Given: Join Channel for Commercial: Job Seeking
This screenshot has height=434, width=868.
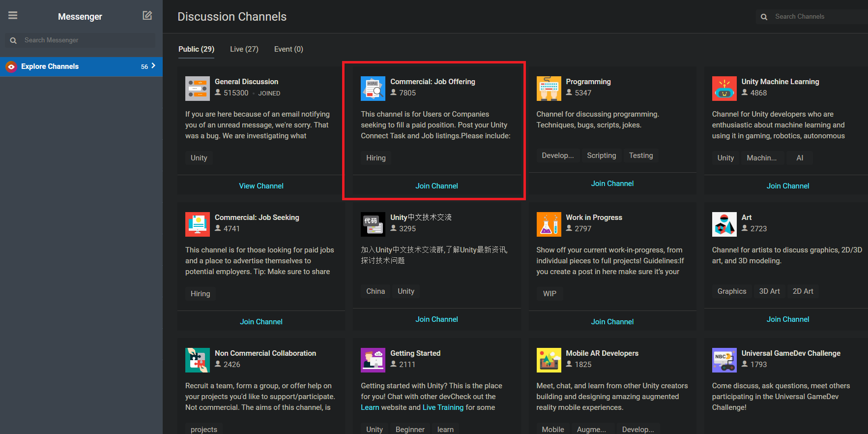Looking at the screenshot, I should pos(261,322).
